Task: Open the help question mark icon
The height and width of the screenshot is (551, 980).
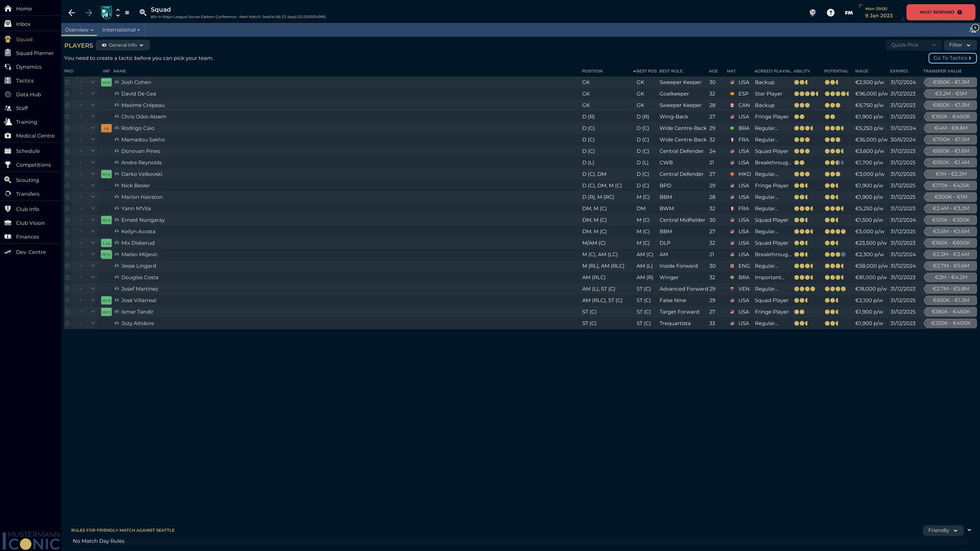Action: click(831, 12)
